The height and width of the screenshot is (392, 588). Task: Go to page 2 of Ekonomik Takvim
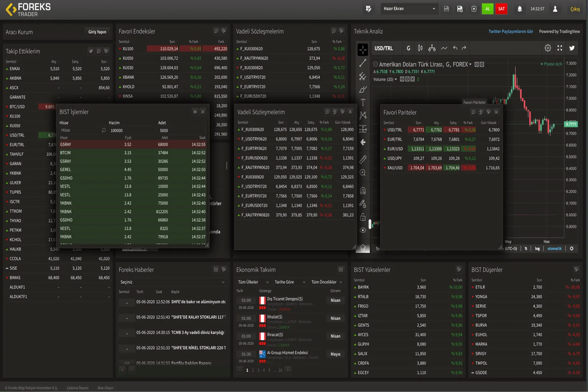pos(253,370)
